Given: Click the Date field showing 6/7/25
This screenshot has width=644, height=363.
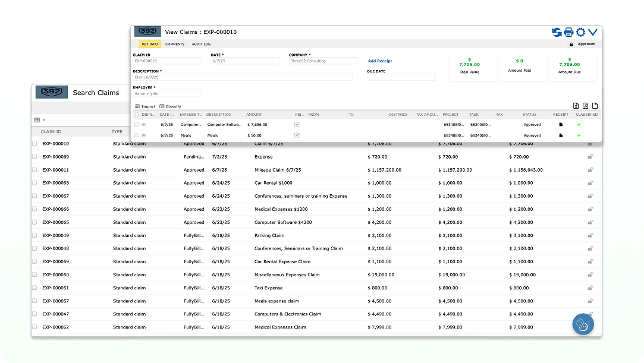Looking at the screenshot, I should click(x=245, y=61).
